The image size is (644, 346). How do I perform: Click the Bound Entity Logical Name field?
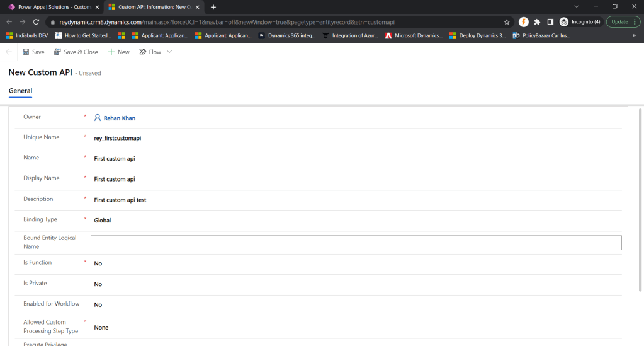click(356, 243)
